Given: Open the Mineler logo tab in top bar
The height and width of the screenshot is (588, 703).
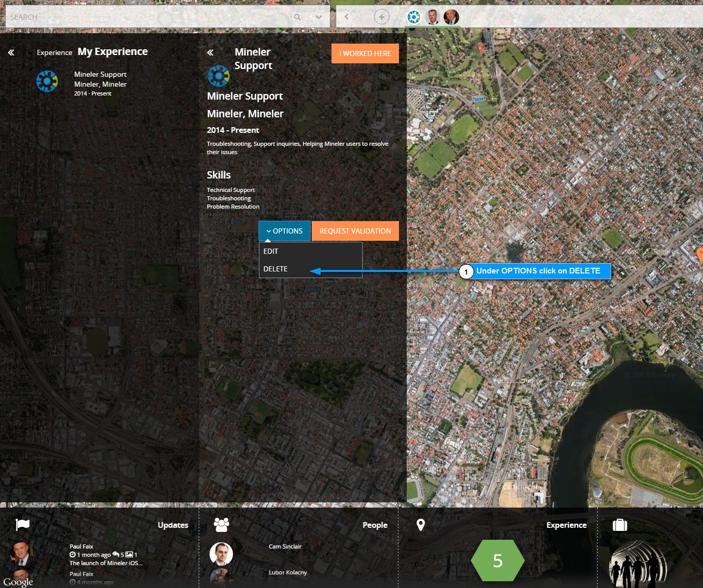Looking at the screenshot, I should tap(413, 17).
